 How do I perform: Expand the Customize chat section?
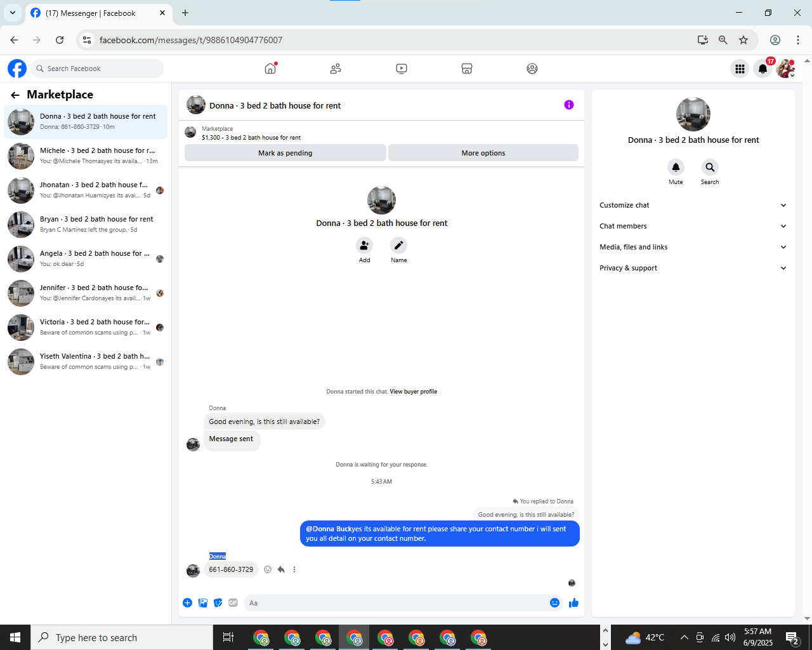693,205
